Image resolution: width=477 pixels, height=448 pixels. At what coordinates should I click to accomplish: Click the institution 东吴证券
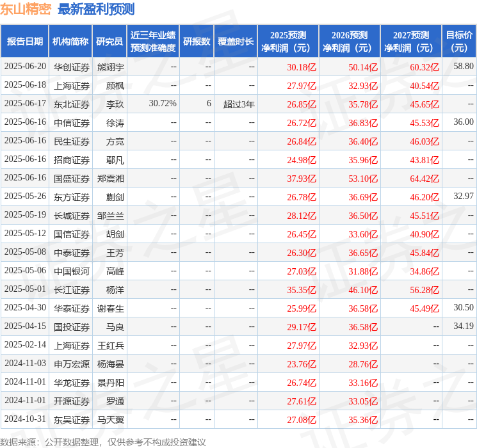[x=72, y=420]
